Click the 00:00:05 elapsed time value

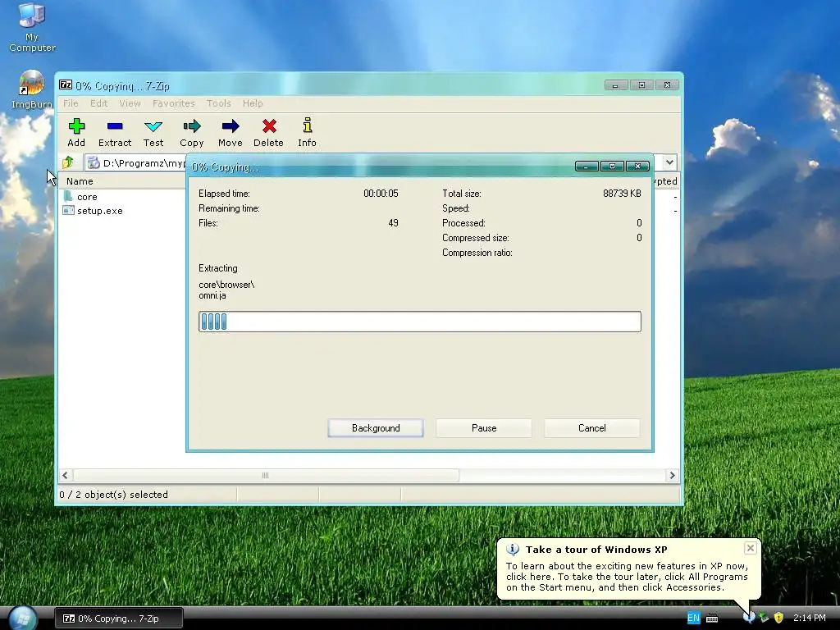(381, 194)
